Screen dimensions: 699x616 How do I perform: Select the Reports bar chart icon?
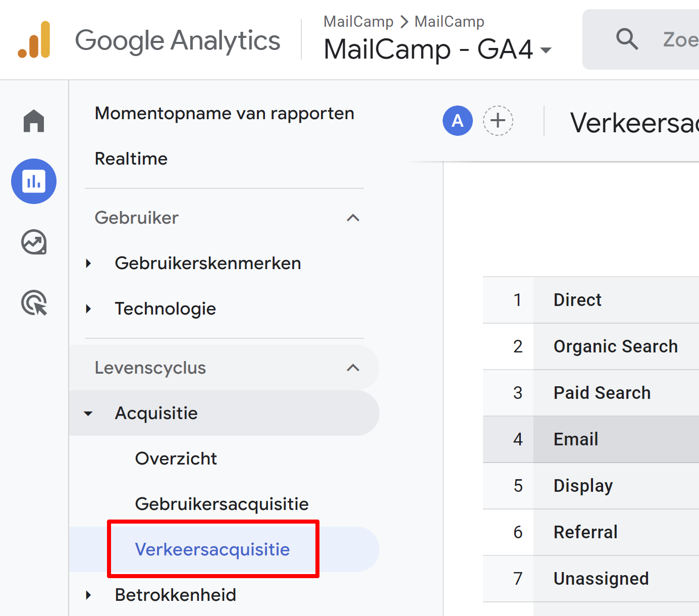coord(34,181)
